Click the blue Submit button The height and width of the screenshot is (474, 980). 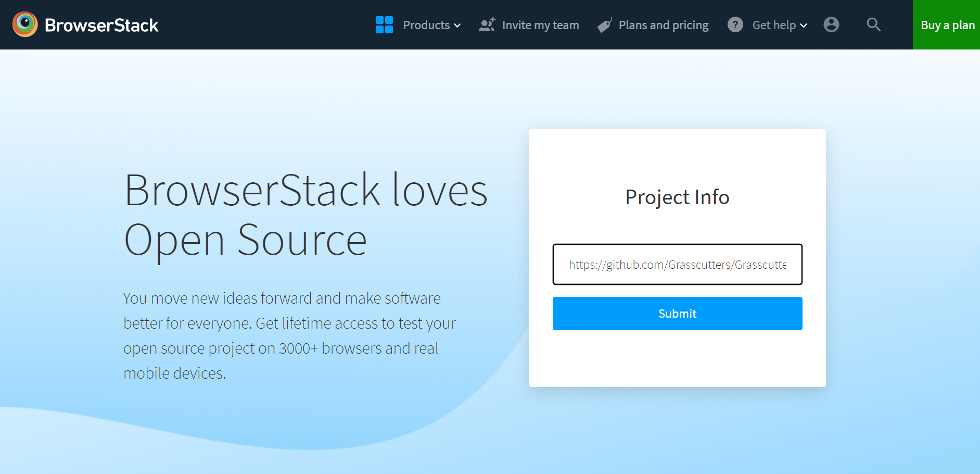[x=677, y=314]
